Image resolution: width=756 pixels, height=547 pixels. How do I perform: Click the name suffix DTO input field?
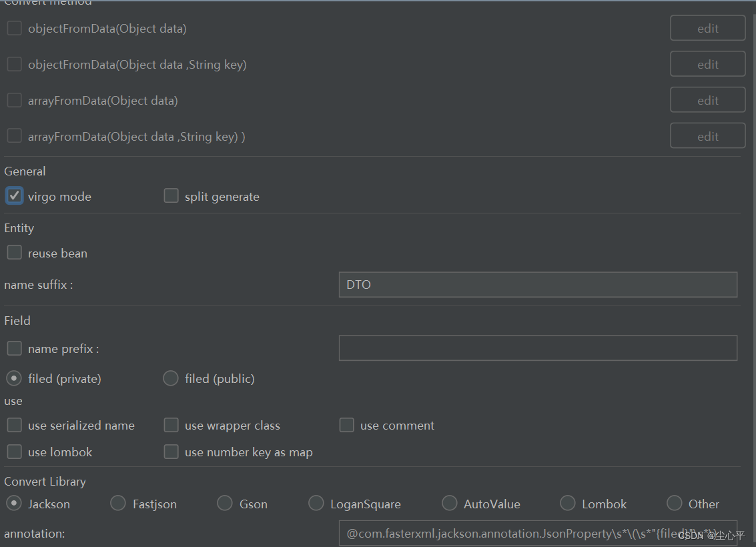[537, 284]
